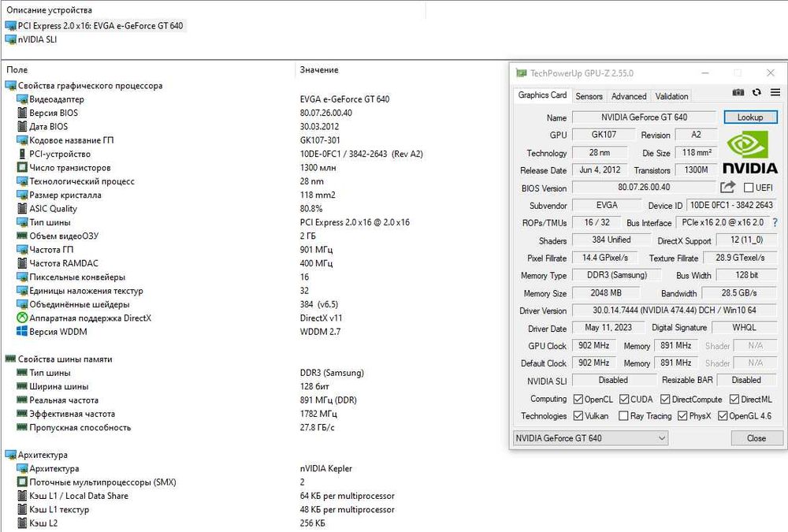
Task: Click Xbox icon beside Аппаратная поддержка DirectX
Action: click(22, 318)
